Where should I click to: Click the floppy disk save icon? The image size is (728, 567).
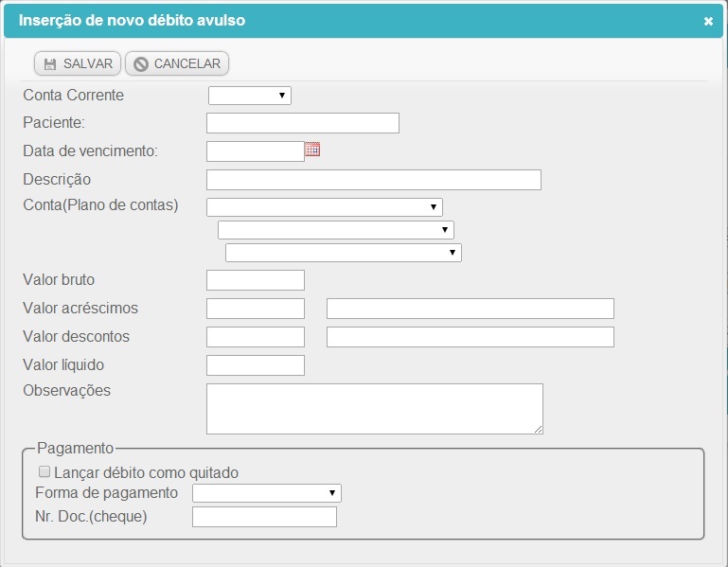(49, 64)
